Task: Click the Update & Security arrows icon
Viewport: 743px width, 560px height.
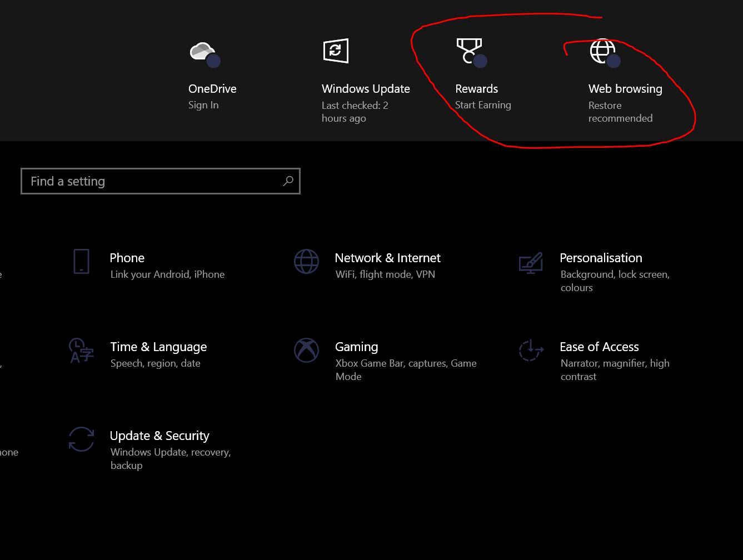Action: (81, 439)
